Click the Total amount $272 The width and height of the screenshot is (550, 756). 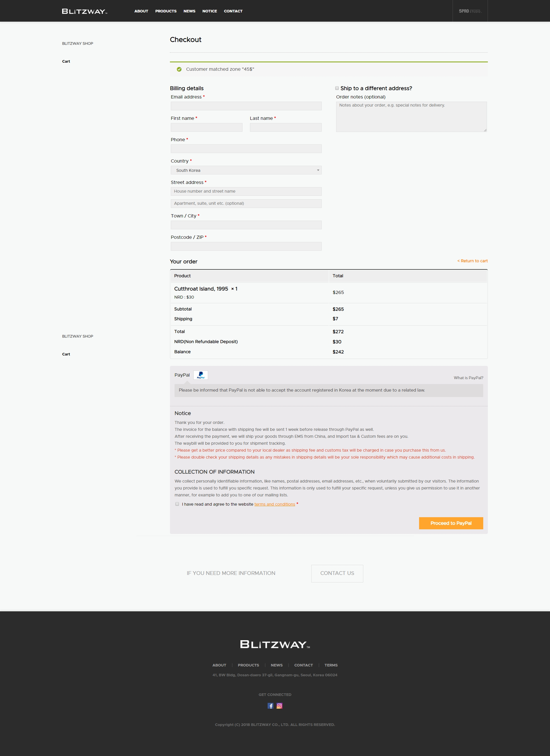338,332
